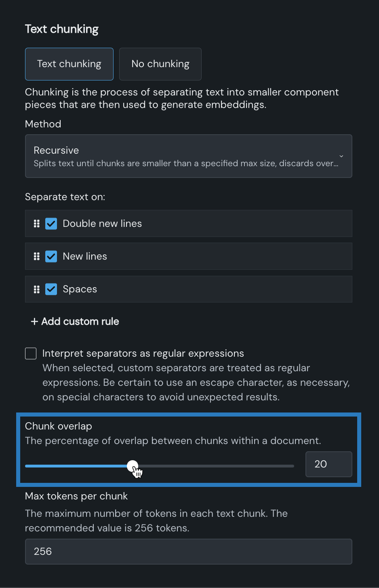This screenshot has height=588, width=379.
Task: Click the Chunk overlap slider handle
Action: click(x=132, y=466)
